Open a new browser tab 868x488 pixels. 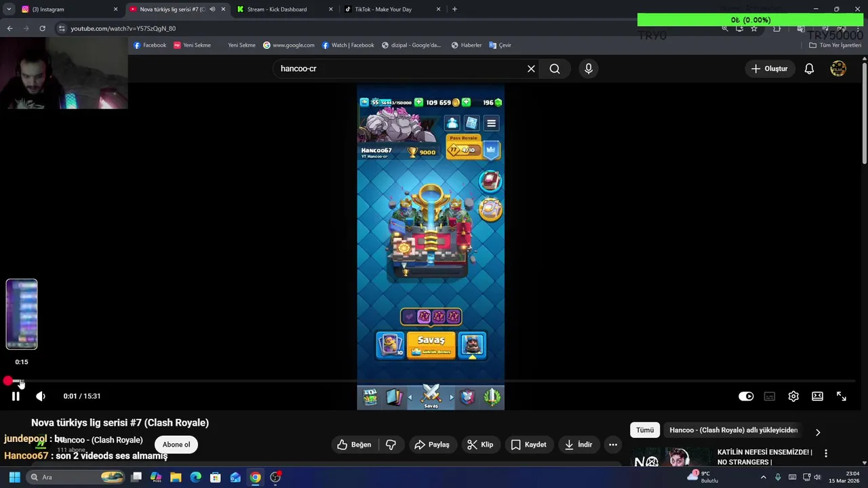point(454,9)
